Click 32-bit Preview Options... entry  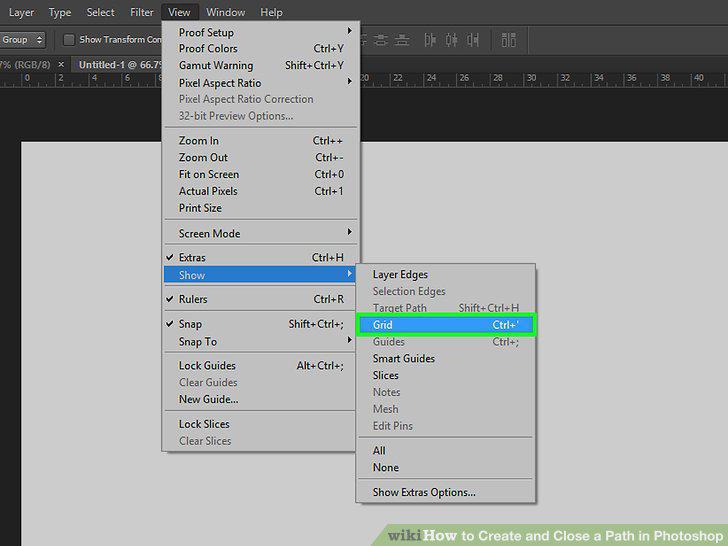[261, 116]
